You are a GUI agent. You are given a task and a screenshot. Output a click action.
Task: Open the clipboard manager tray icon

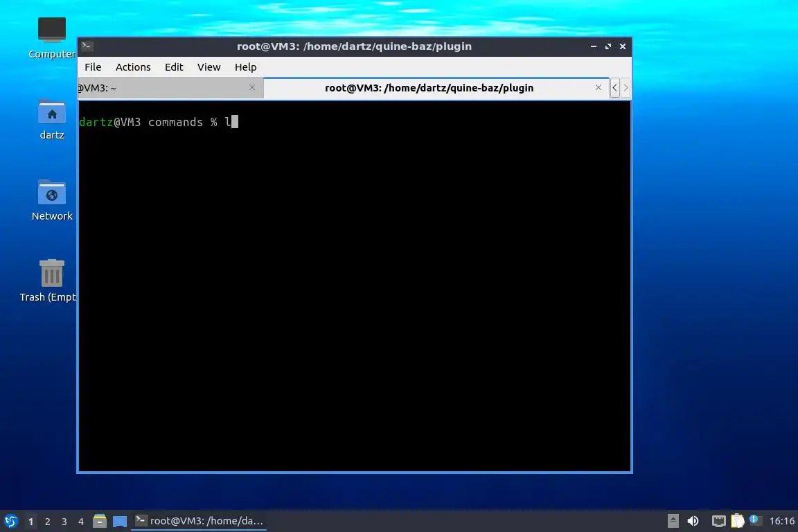pyautogui.click(x=738, y=521)
